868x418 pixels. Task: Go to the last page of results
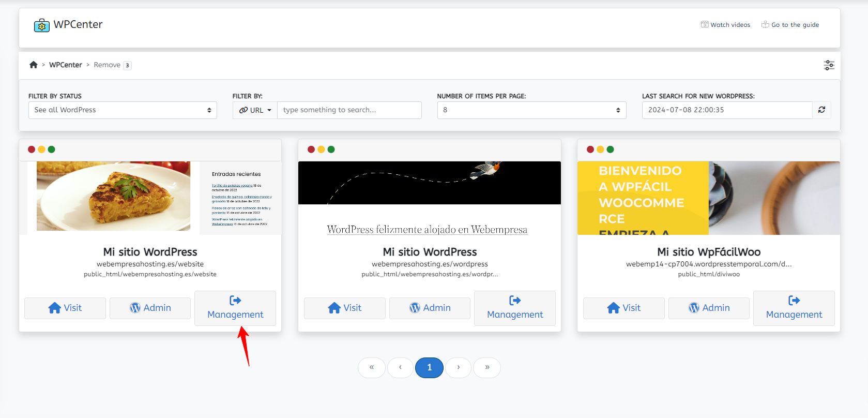487,367
